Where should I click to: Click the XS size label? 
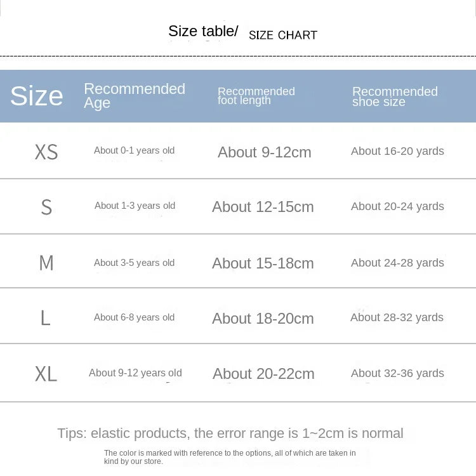click(46, 152)
